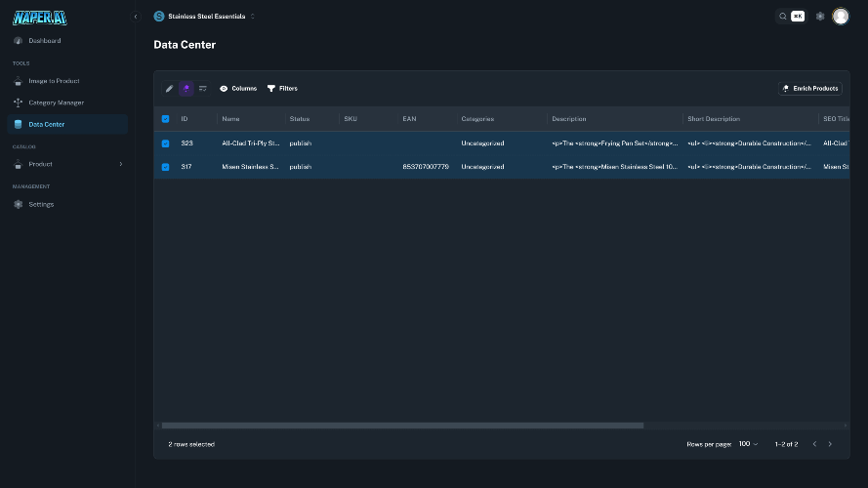This screenshot has height=488, width=868.
Task: Go to the next page arrow
Action: (830, 444)
